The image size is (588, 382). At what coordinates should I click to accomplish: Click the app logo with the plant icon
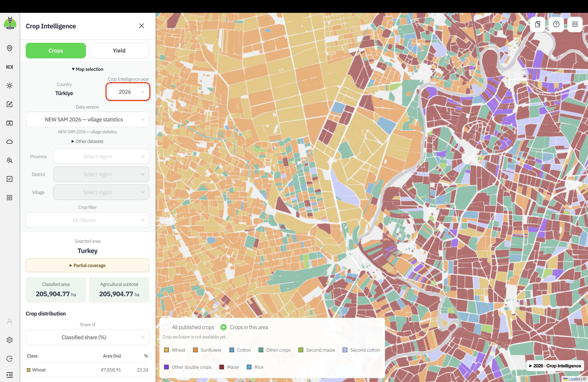point(10,23)
